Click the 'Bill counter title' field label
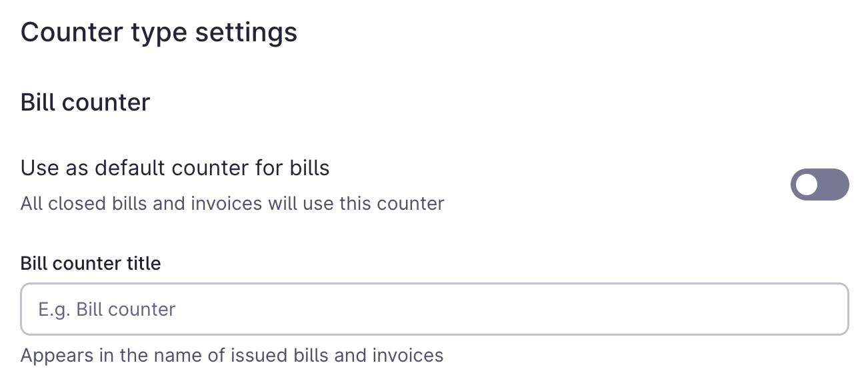This screenshot has width=868, height=385. tap(91, 263)
